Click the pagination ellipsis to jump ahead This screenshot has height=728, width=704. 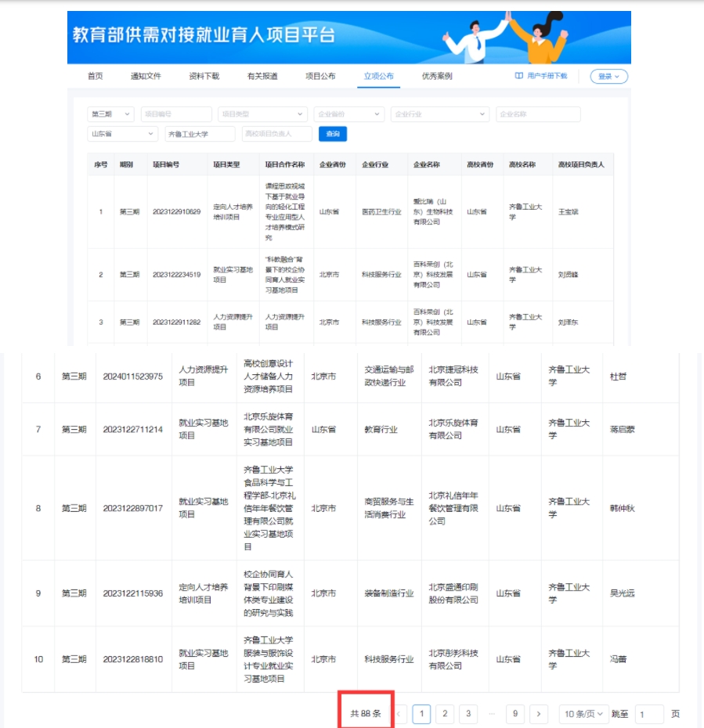tap(492, 714)
